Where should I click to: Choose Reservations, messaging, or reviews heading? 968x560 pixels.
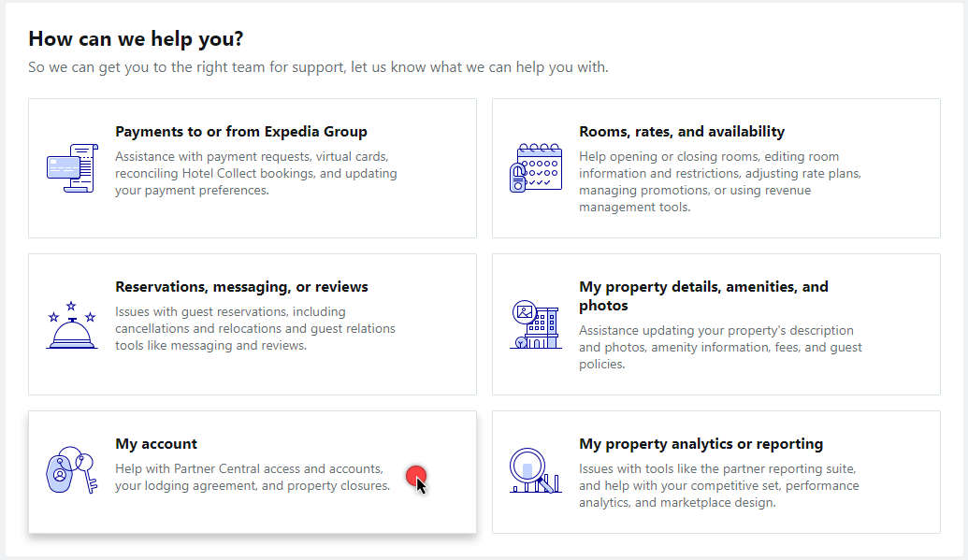241,286
